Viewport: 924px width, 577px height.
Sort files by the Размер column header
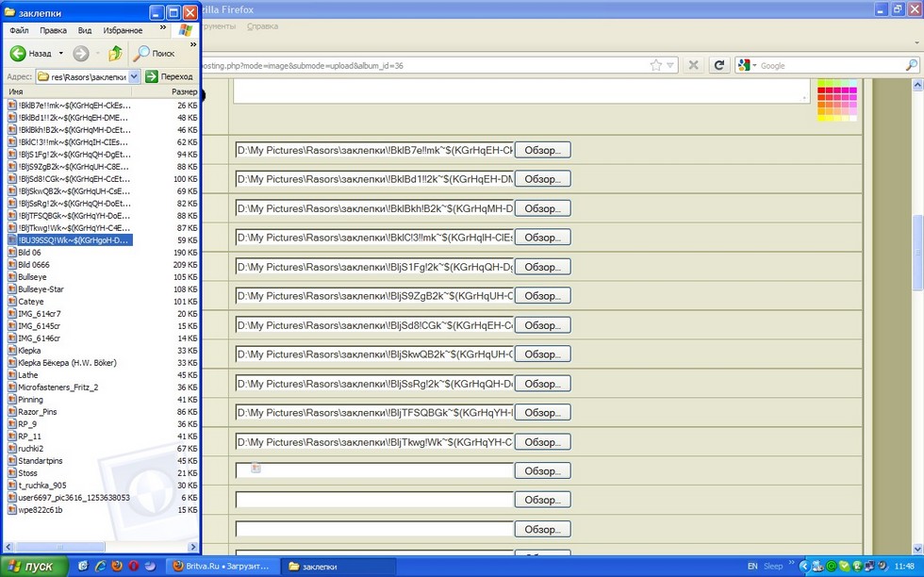click(x=184, y=91)
